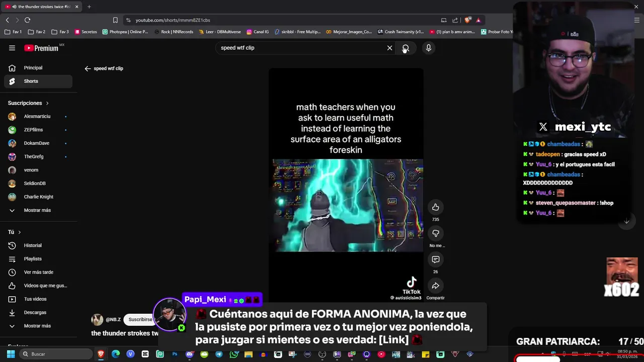
Task: Open the Alexmarticiu subscription
Action: click(38, 117)
